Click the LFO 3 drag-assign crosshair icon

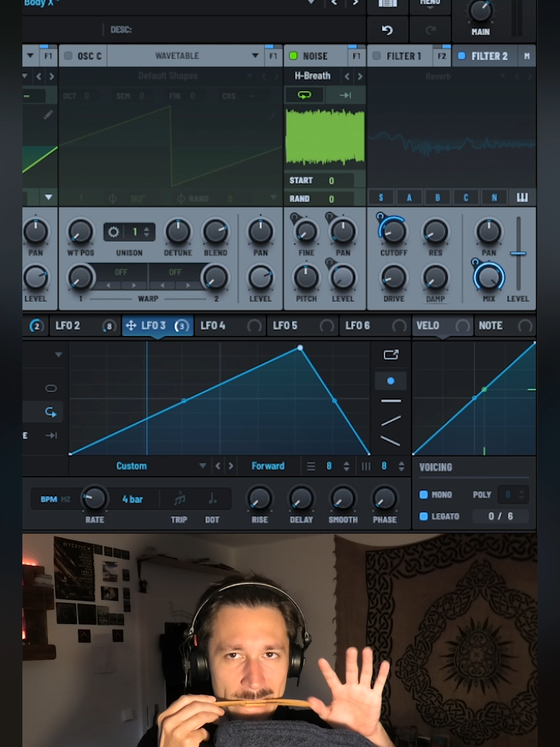(x=131, y=325)
